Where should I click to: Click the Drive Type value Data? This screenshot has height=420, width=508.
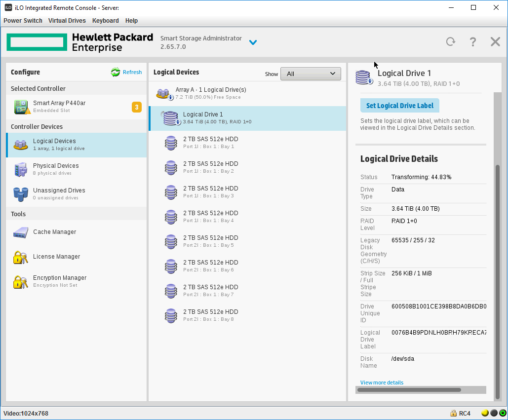click(398, 190)
